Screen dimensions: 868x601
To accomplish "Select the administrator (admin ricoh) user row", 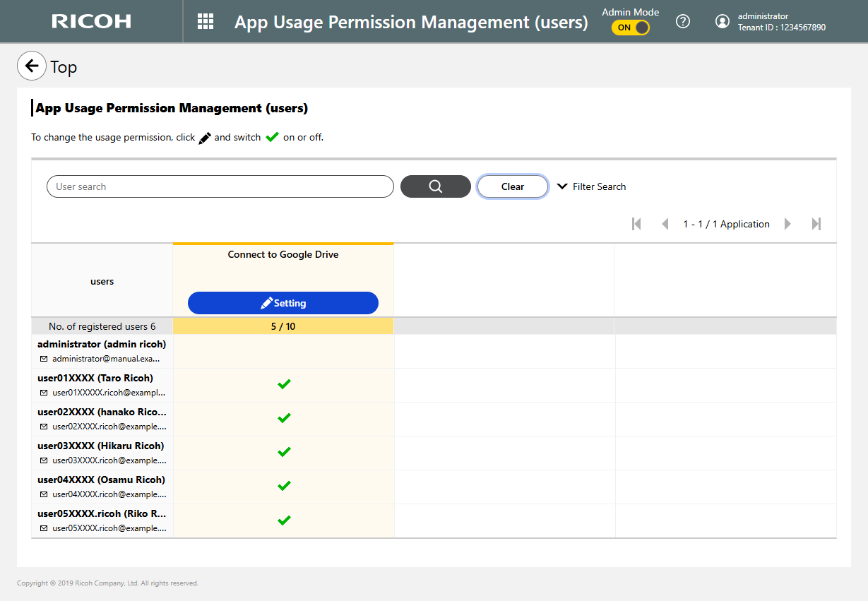I will 102,351.
